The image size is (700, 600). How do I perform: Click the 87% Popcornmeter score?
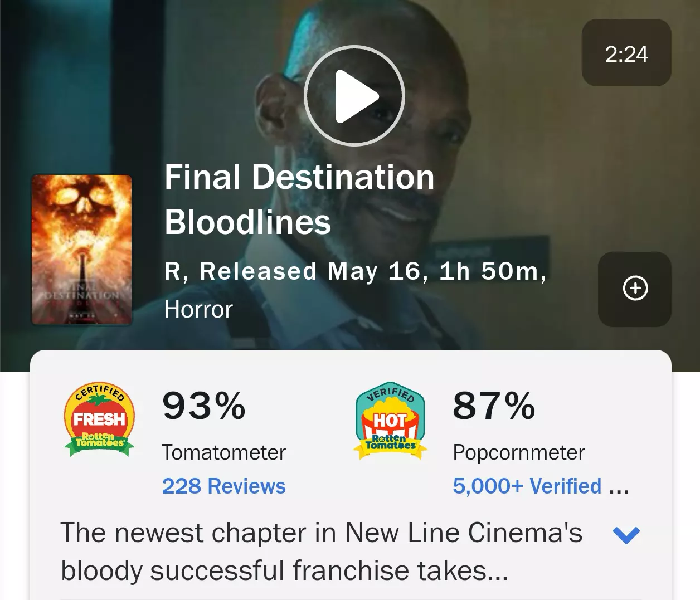[x=494, y=406]
